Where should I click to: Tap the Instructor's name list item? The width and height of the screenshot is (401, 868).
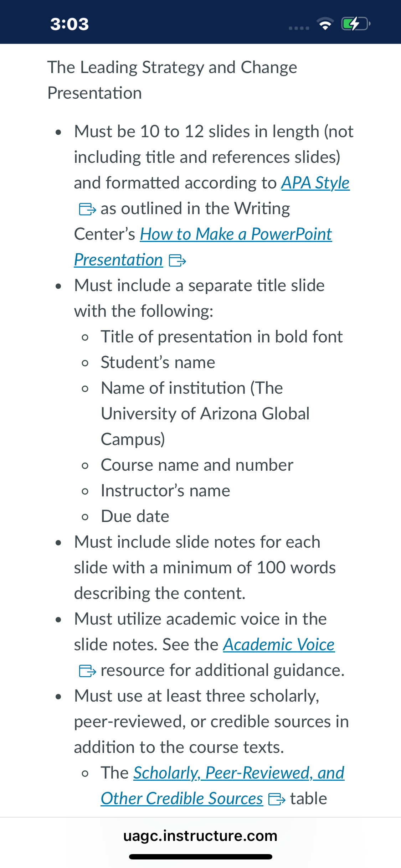[166, 491]
